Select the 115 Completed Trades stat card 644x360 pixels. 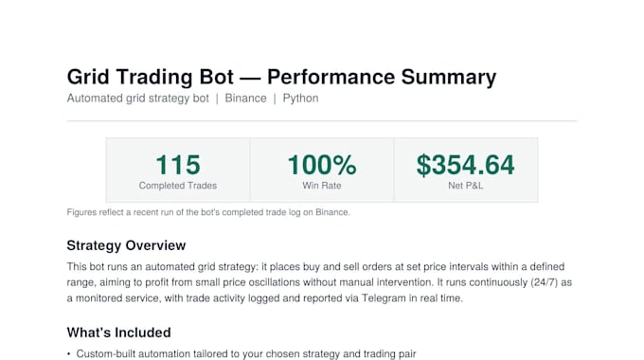point(178,170)
